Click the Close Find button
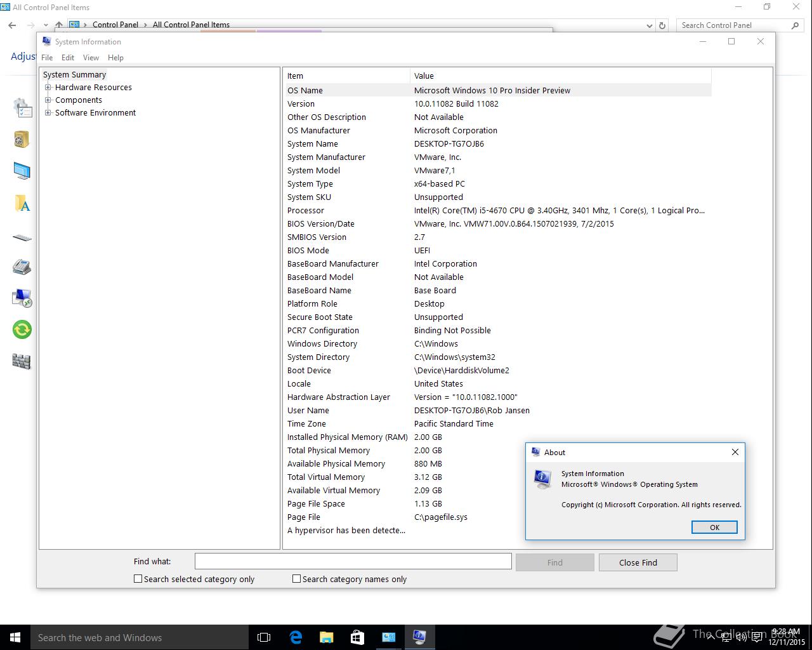 click(x=638, y=562)
